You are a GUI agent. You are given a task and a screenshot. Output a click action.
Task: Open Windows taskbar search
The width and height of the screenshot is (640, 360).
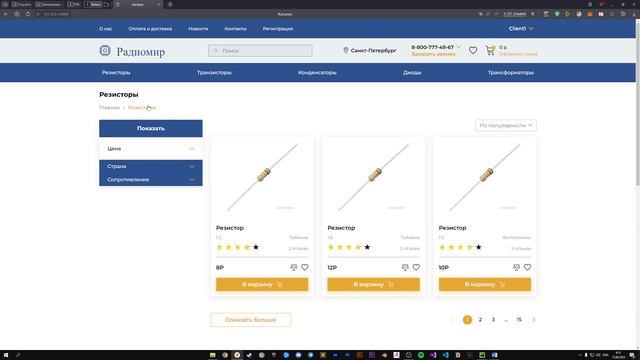[x=18, y=355]
